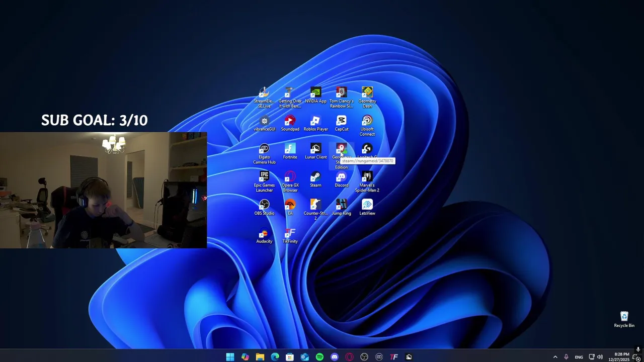Switch to Discord in the taskbar
644x362 pixels.
tap(335, 357)
